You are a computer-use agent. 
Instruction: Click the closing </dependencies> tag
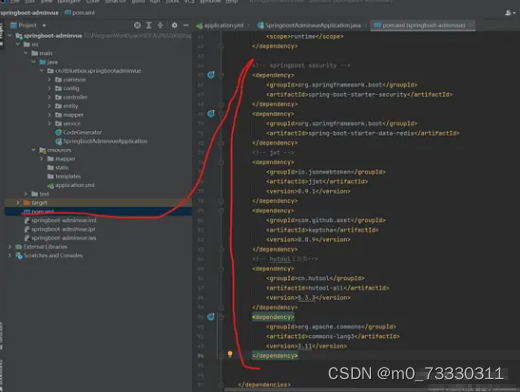coord(264,385)
